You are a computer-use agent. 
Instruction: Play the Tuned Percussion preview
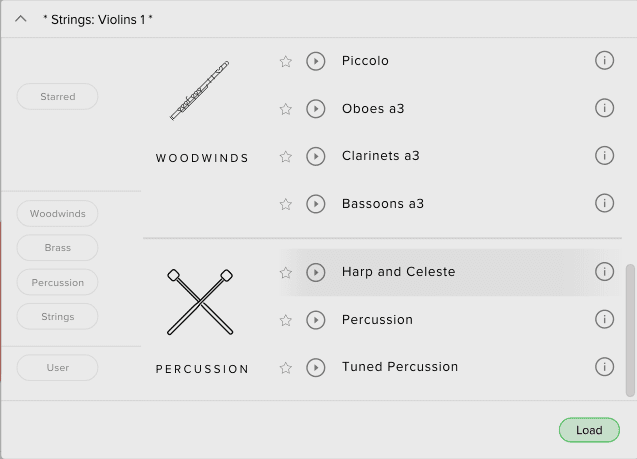pyautogui.click(x=316, y=367)
